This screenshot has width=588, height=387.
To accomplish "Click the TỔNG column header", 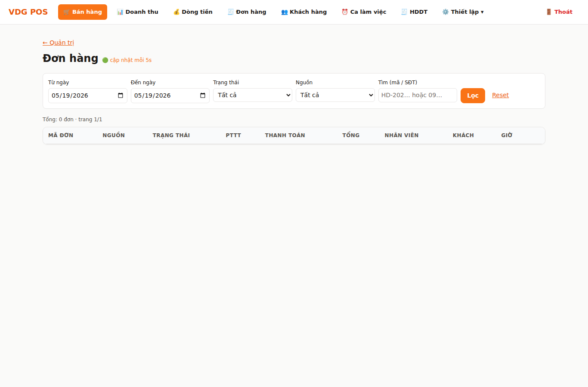I will [351, 135].
